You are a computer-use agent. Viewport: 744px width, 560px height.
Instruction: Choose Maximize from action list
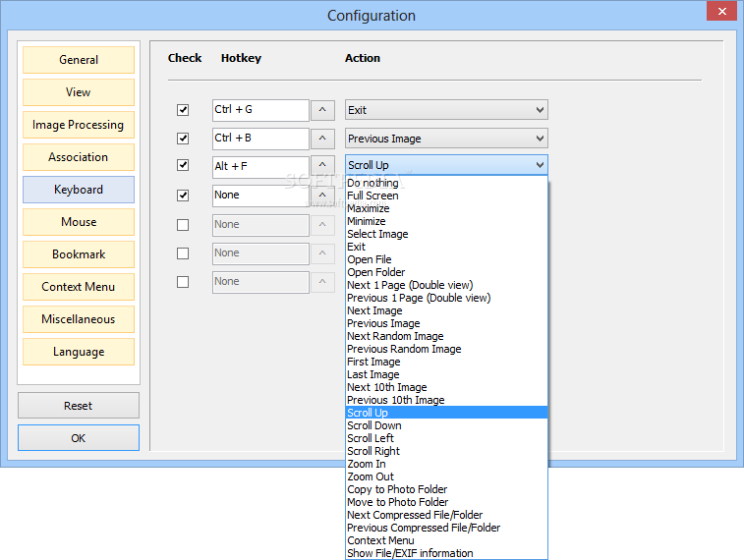[x=446, y=208]
